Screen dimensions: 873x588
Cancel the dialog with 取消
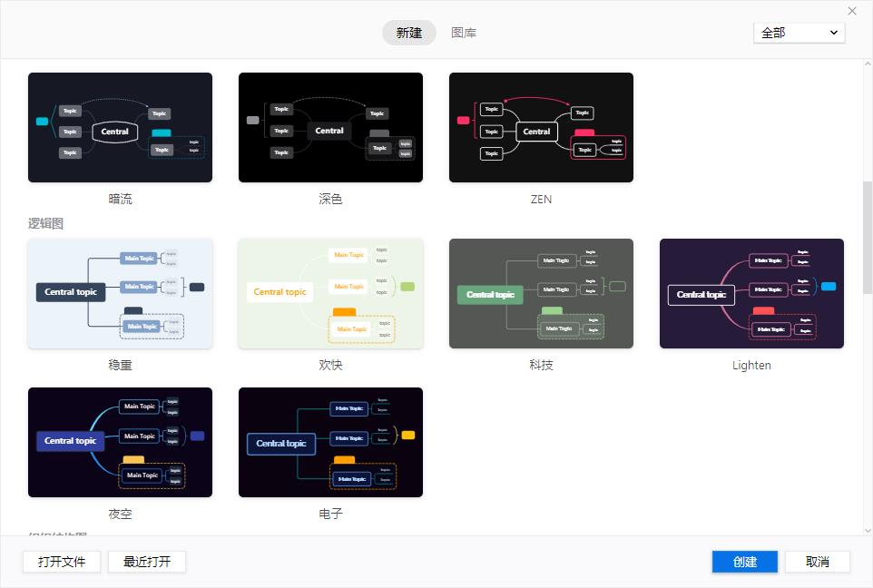[x=818, y=562]
